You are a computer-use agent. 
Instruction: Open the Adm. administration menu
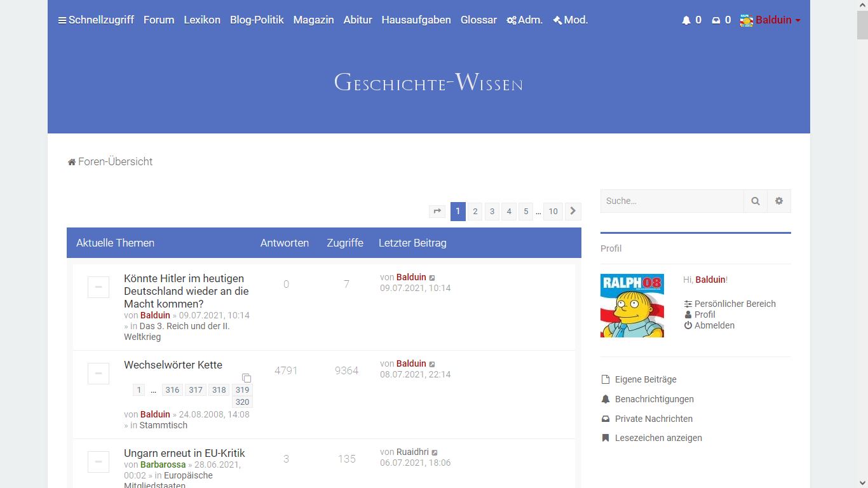point(525,20)
